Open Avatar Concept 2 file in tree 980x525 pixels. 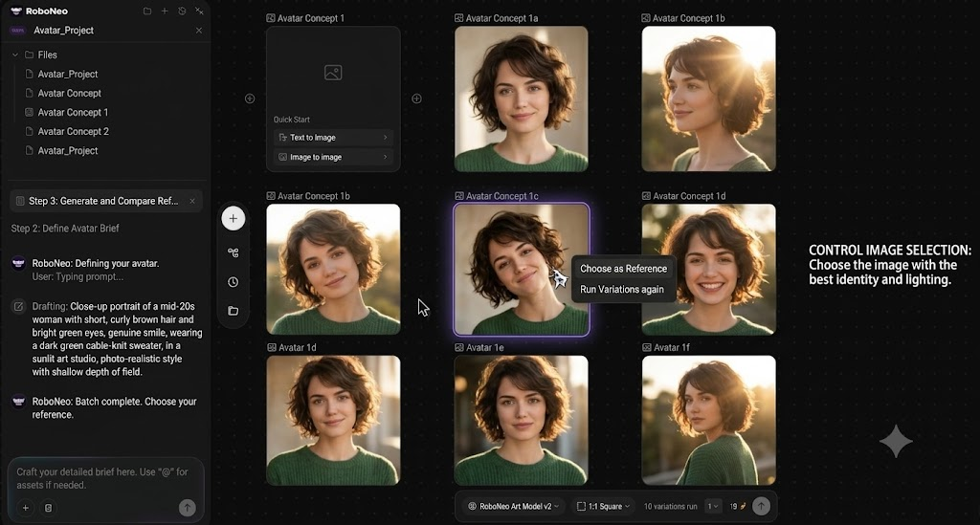(x=73, y=131)
